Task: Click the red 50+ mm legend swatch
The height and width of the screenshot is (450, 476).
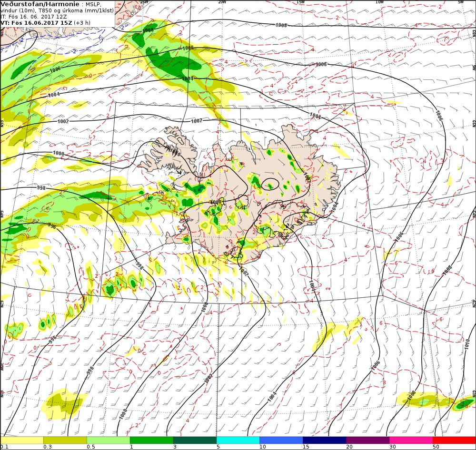Action: click(455, 440)
